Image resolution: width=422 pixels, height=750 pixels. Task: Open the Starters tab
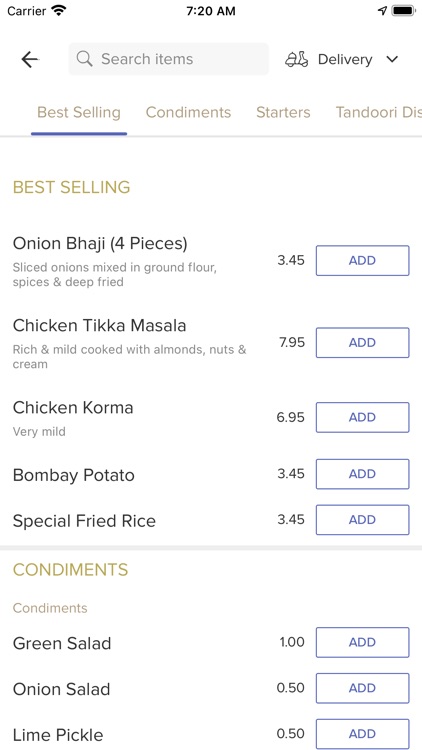point(283,112)
